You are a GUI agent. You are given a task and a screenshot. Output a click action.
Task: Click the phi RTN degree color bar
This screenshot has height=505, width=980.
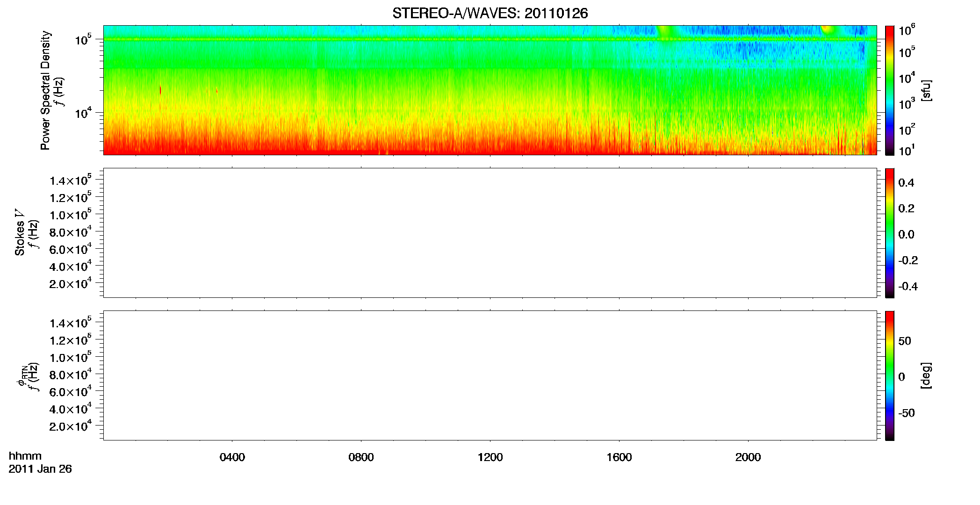(x=890, y=375)
